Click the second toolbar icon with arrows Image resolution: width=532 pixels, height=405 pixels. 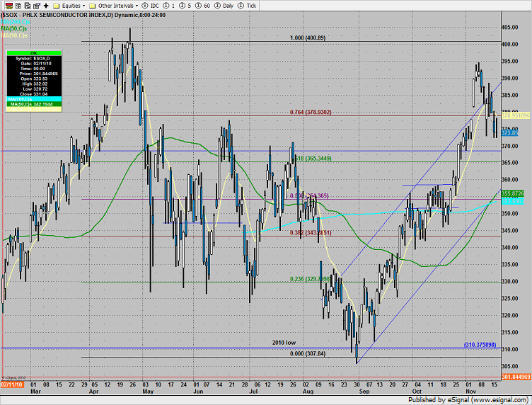click(x=18, y=6)
